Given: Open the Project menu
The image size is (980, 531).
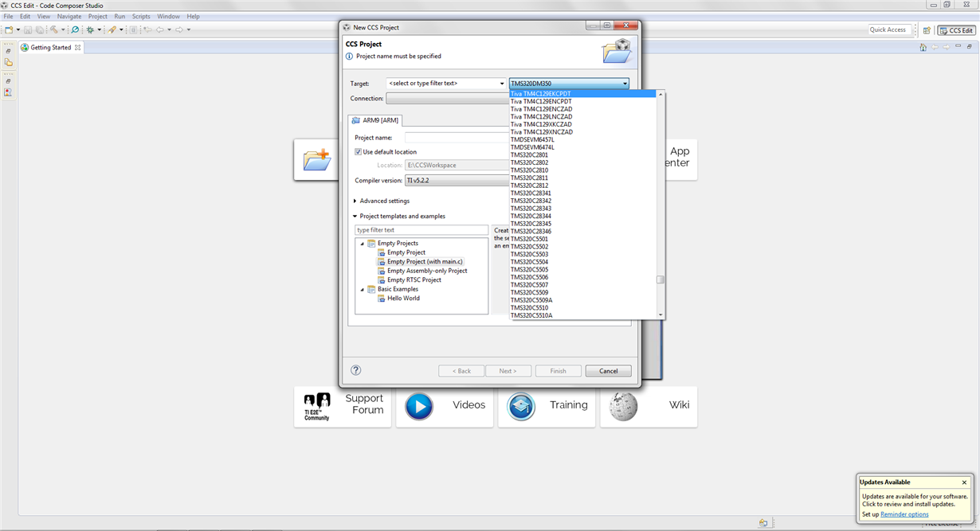Looking at the screenshot, I should 98,16.
